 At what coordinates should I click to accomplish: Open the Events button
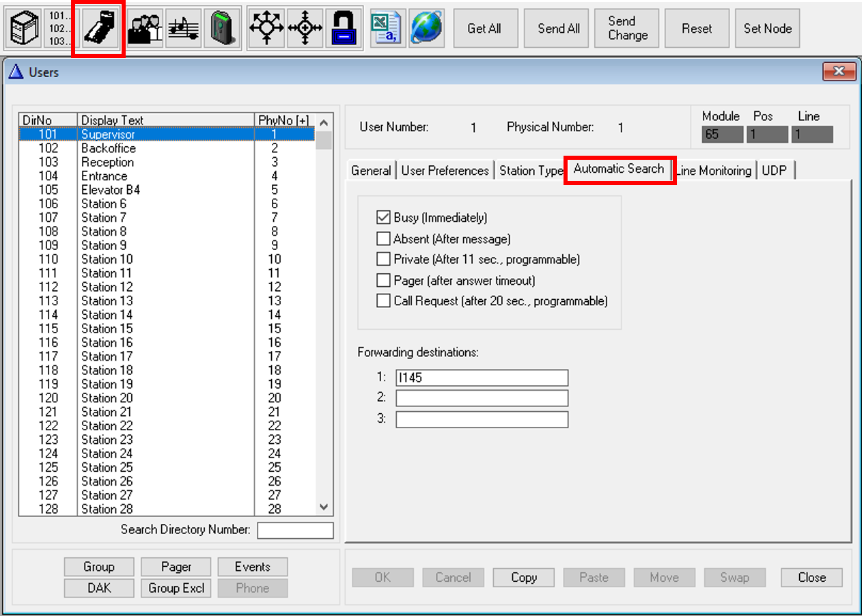(x=253, y=567)
